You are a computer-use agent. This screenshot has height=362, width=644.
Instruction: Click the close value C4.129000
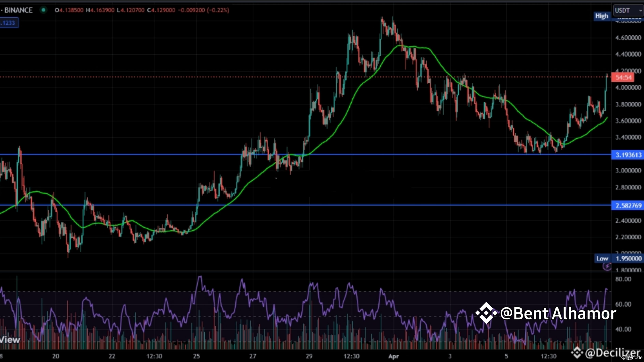point(161,10)
